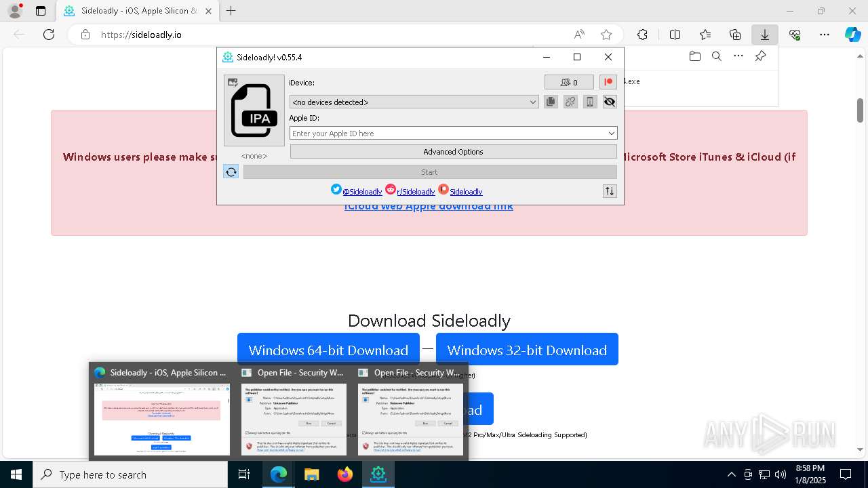Open the Copilot icon in Edge
Screen dimensions: 868x488
click(x=852, y=35)
